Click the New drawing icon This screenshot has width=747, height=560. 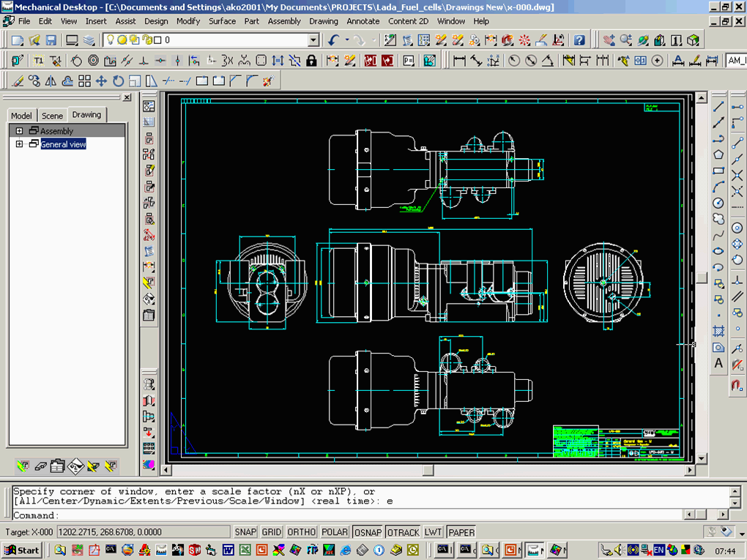tap(18, 40)
